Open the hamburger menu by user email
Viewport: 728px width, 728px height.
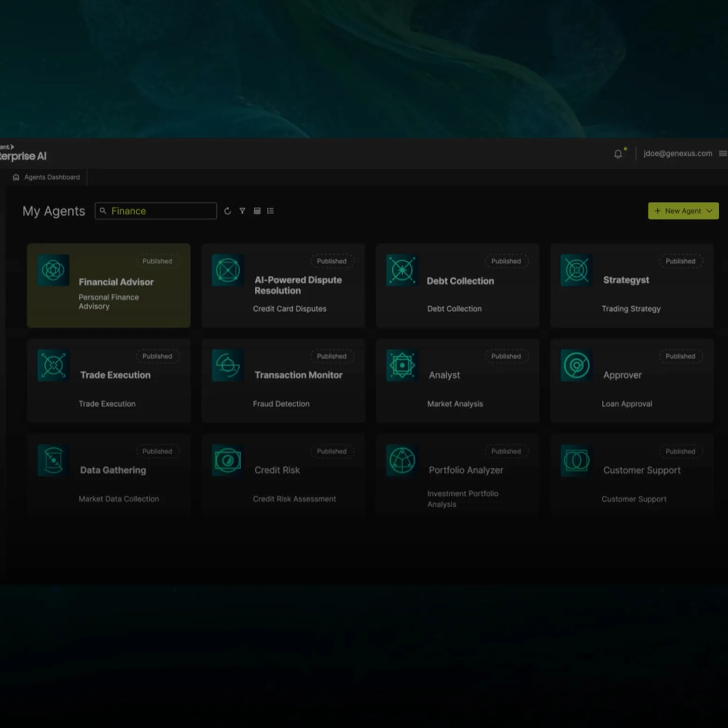point(722,153)
